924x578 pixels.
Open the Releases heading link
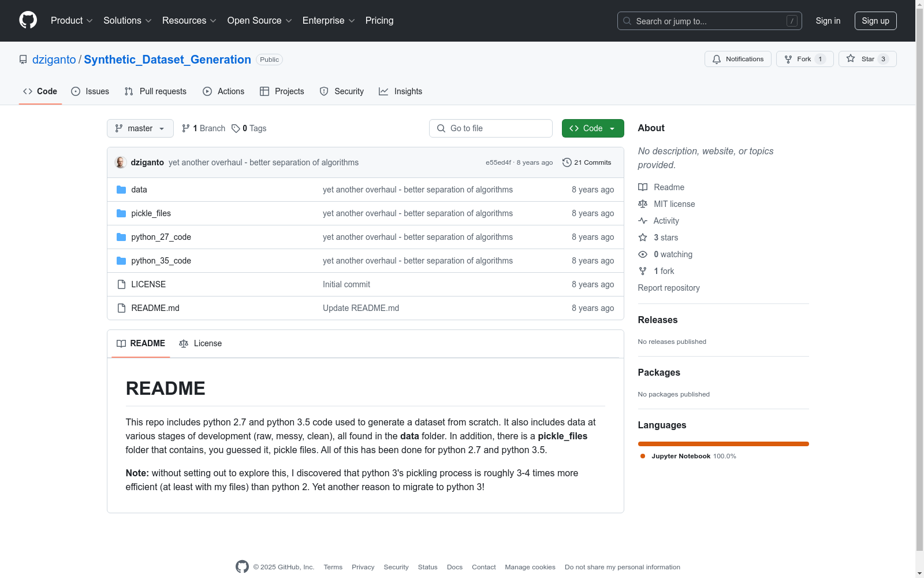pos(658,320)
